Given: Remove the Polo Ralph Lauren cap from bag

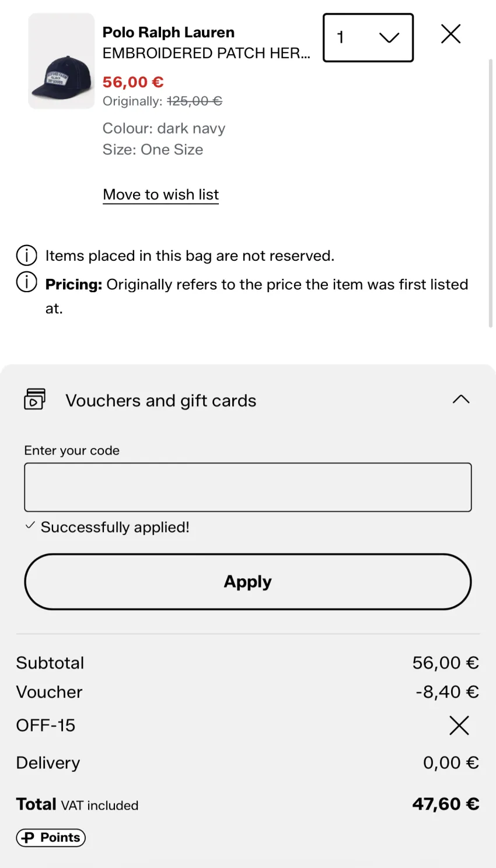Looking at the screenshot, I should coord(450,34).
